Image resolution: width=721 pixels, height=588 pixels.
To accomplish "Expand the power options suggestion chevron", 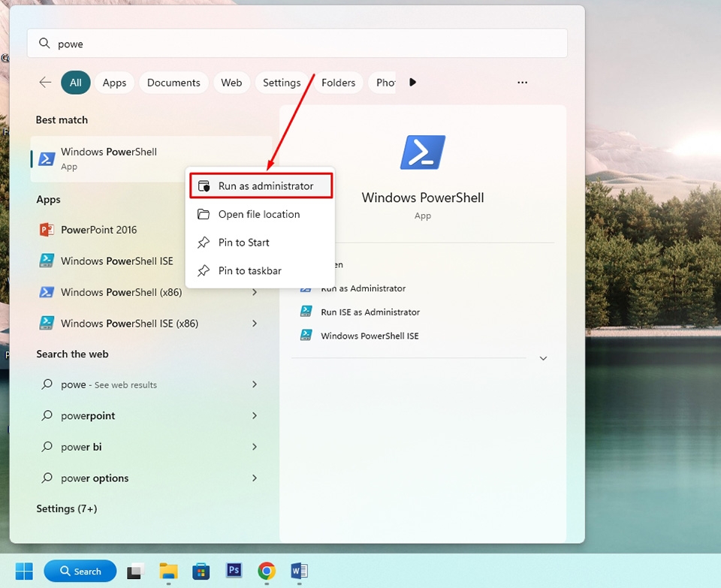I will (x=255, y=478).
